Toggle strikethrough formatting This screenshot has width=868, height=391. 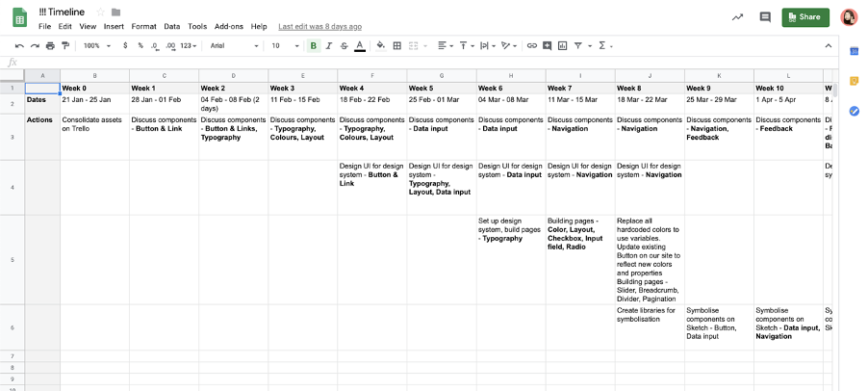click(x=344, y=45)
